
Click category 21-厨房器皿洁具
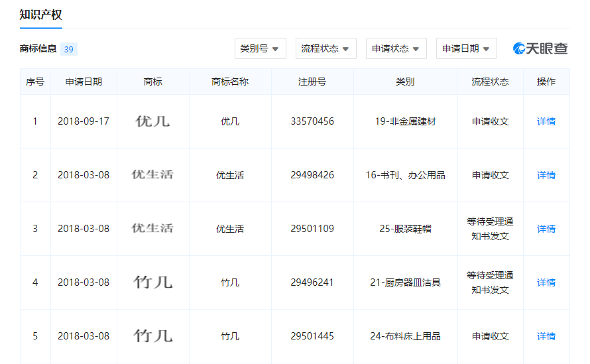(405, 282)
